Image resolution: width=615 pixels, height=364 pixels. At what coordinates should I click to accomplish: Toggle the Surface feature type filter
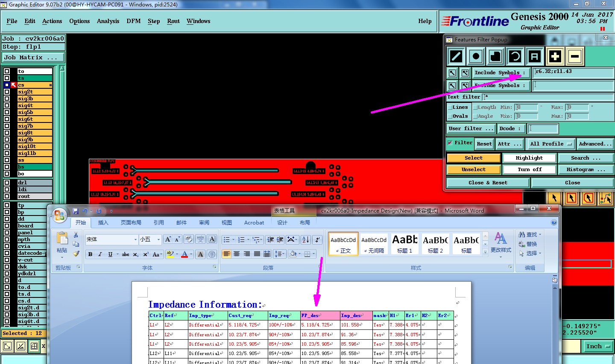(x=495, y=56)
